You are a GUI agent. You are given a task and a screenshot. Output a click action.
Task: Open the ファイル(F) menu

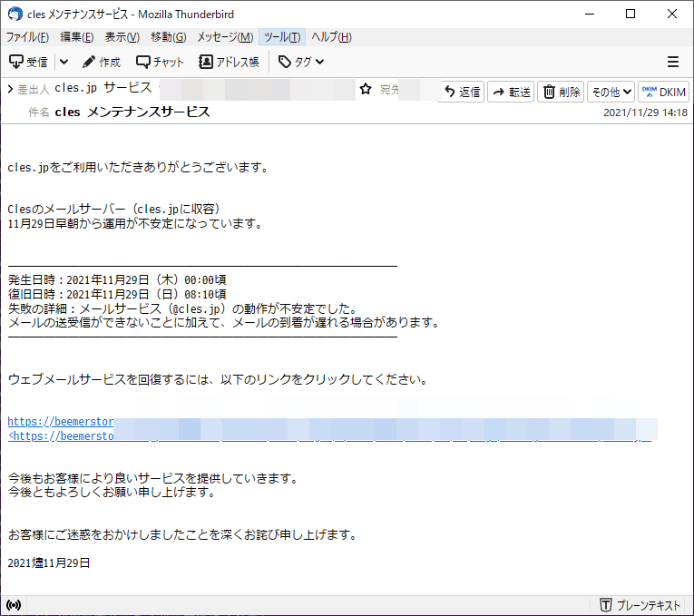pyautogui.click(x=27, y=37)
